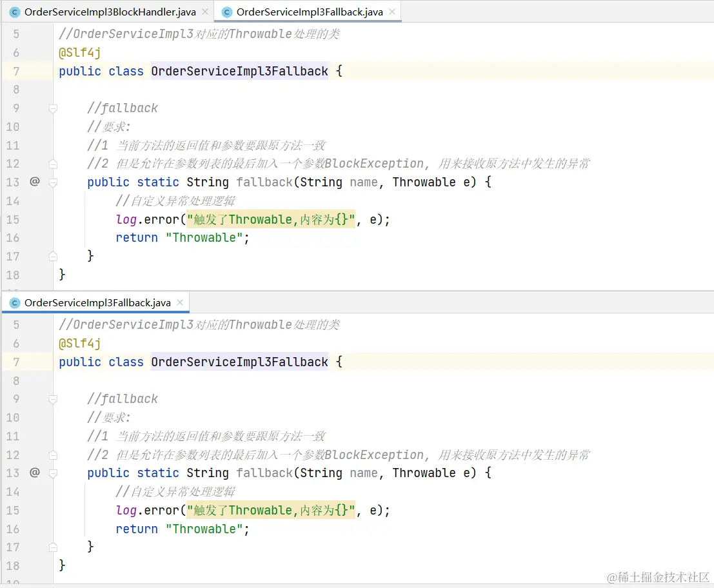Click the return "Throwable" statement in the lower editor
Image resolution: width=714 pixels, height=588 pixels.
click(183, 529)
